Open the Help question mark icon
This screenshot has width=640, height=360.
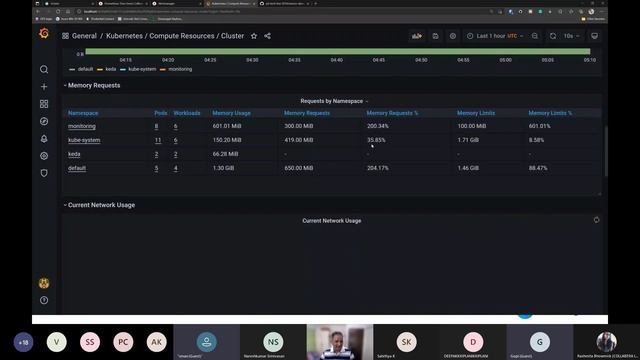click(x=44, y=300)
